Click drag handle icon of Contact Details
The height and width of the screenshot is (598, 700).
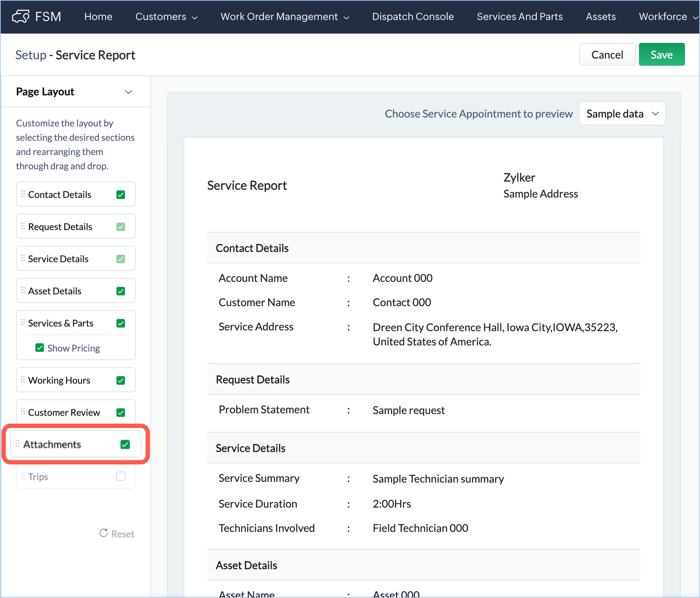[23, 194]
